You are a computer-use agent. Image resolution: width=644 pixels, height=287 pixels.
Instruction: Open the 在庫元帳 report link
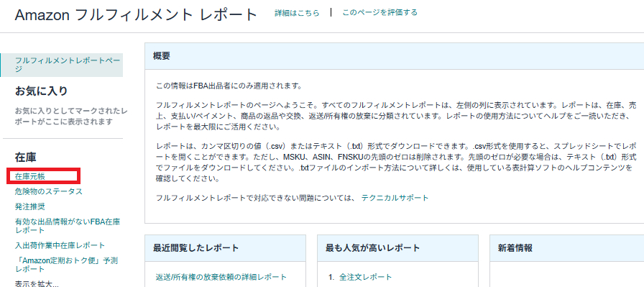point(30,176)
